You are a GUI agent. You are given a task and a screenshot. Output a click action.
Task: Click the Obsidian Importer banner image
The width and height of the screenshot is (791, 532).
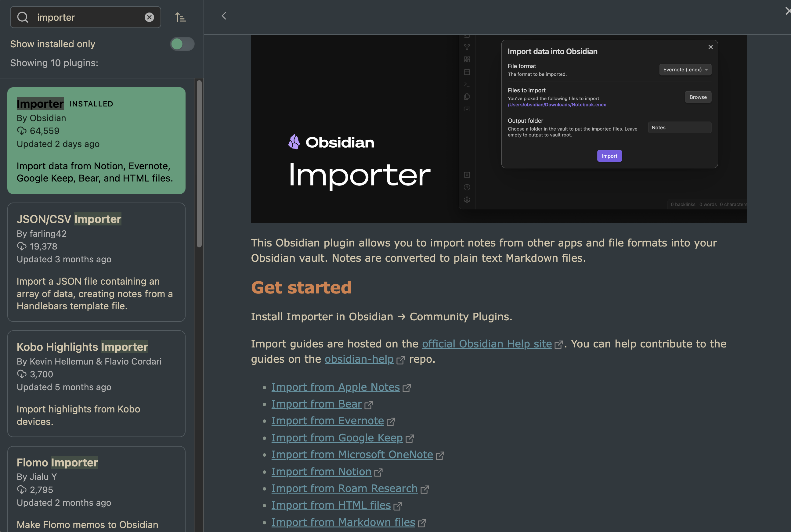point(499,129)
